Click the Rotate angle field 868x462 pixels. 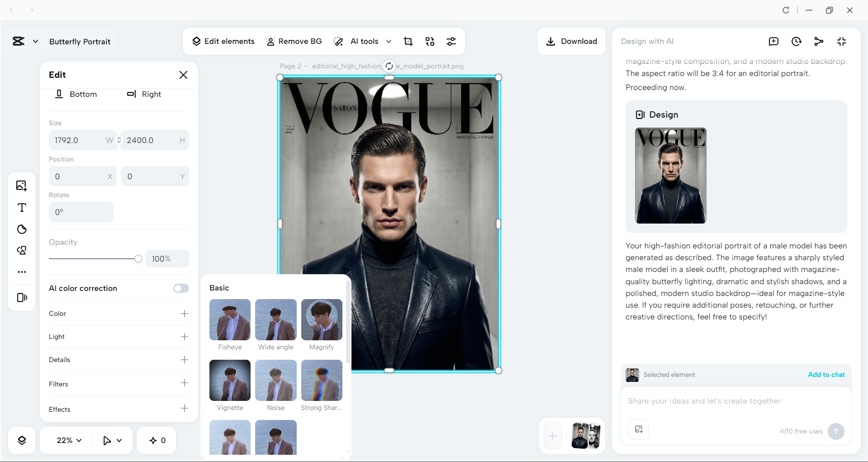[x=81, y=212]
